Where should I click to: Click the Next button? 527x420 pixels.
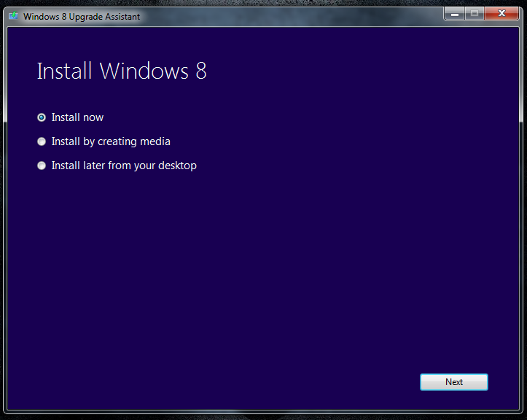(453, 382)
